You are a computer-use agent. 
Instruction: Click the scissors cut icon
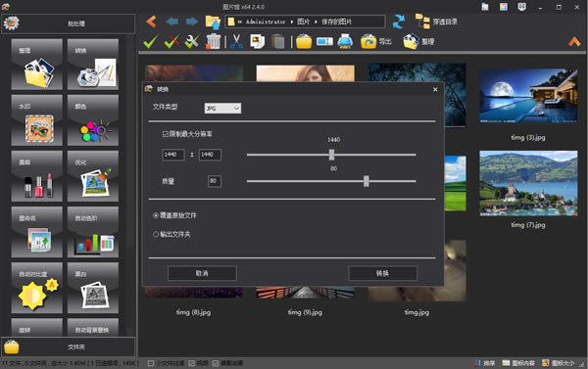(236, 41)
